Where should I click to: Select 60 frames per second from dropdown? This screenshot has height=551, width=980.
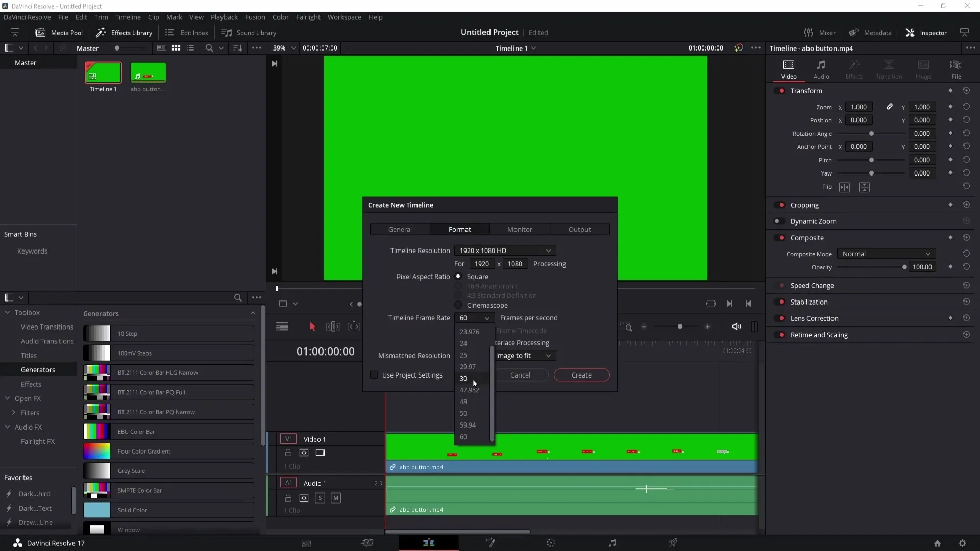pos(464,436)
